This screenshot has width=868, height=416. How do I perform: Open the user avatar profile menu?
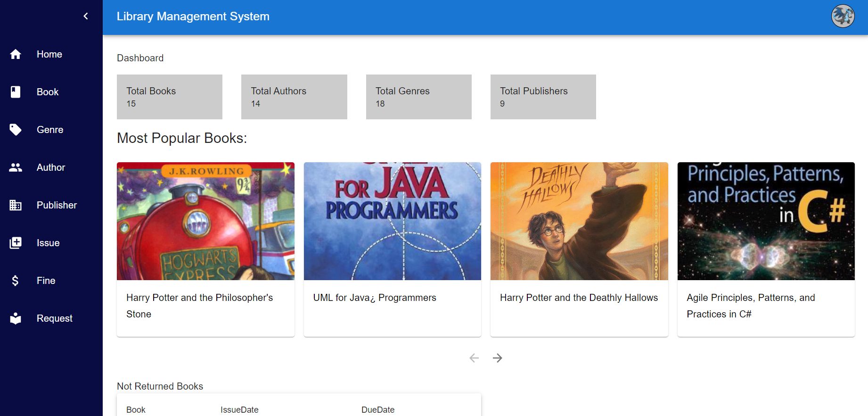click(x=843, y=17)
